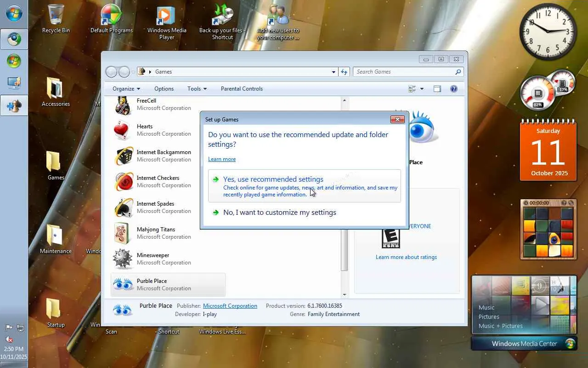Click the games list scrollbar up arrow
The height and width of the screenshot is (368, 588).
click(x=345, y=100)
